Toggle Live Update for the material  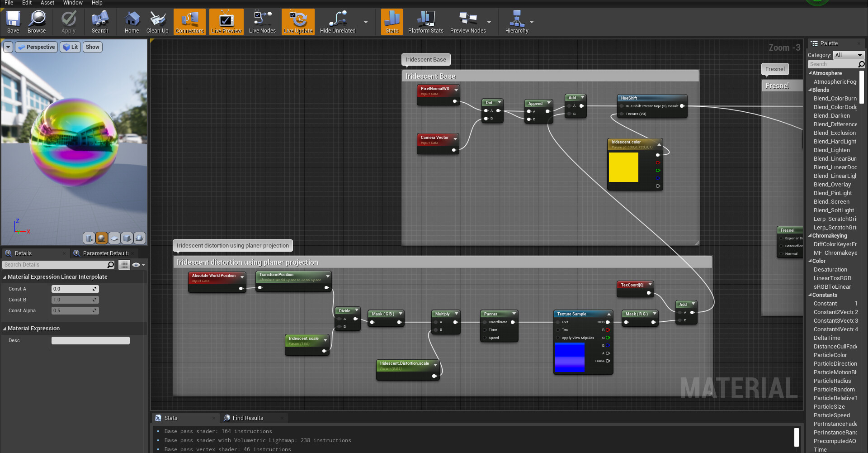click(x=297, y=21)
